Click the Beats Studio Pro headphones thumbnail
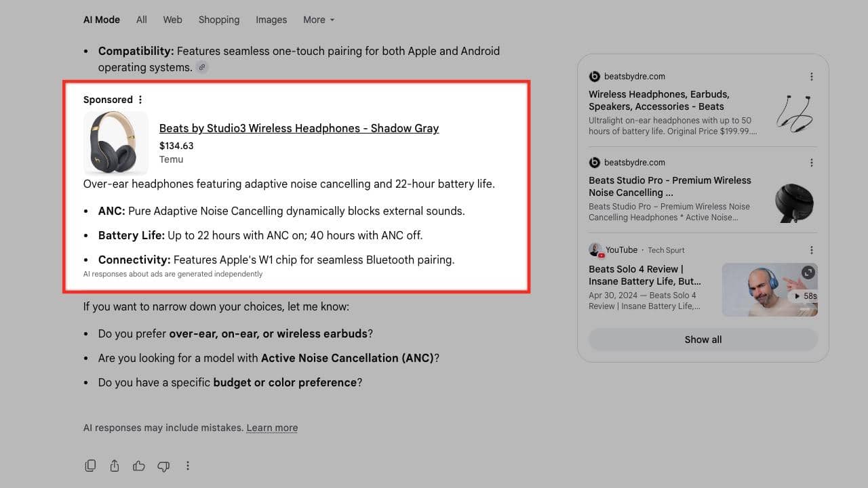 [795, 203]
